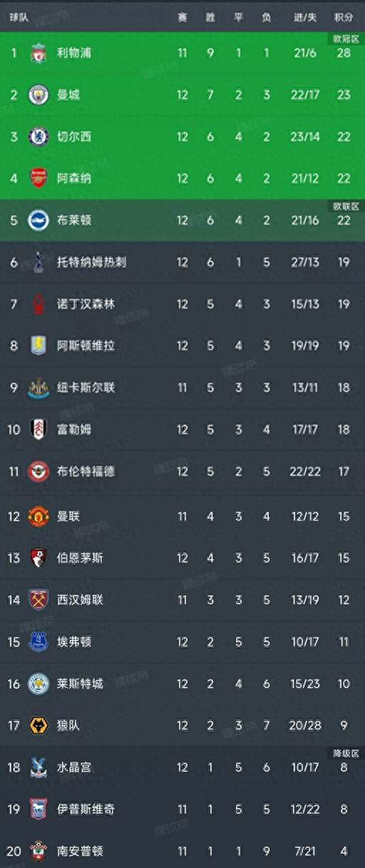Click the Arsenal cannon crest

point(38,178)
